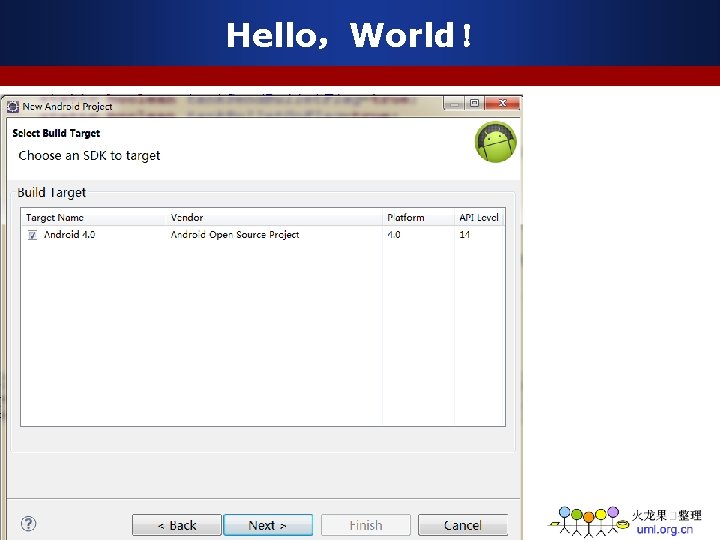
Task: Click the Finish button
Action: tap(366, 525)
